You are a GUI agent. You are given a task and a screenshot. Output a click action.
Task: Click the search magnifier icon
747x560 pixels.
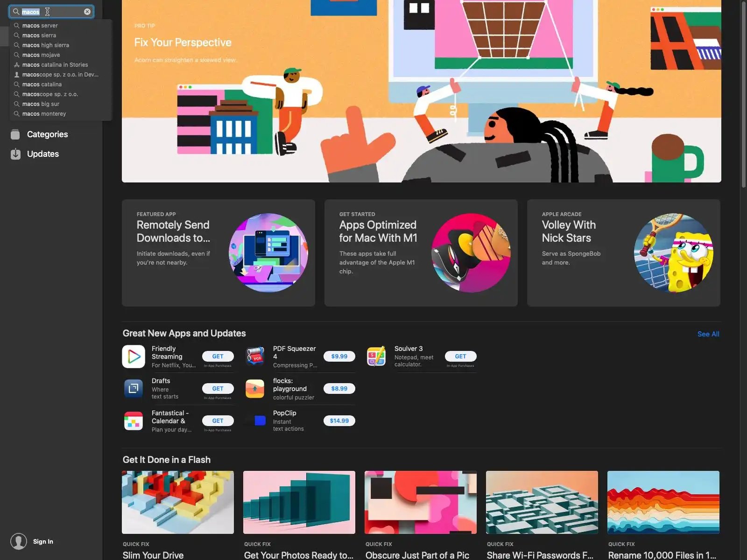click(16, 12)
